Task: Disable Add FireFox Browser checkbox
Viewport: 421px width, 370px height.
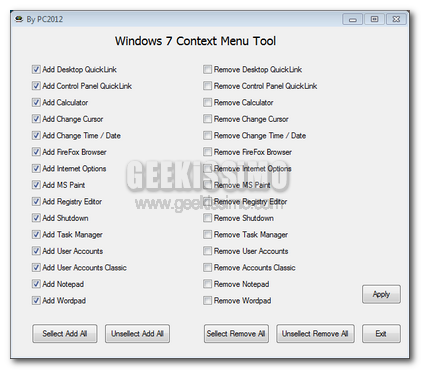Action: (x=36, y=152)
